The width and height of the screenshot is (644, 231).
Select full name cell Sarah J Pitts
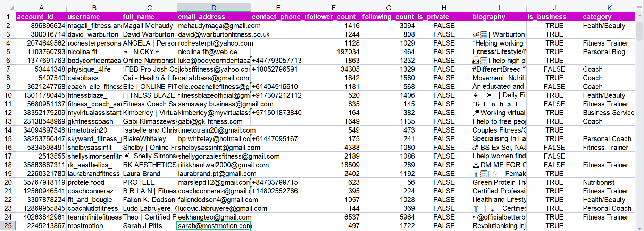tap(149, 226)
